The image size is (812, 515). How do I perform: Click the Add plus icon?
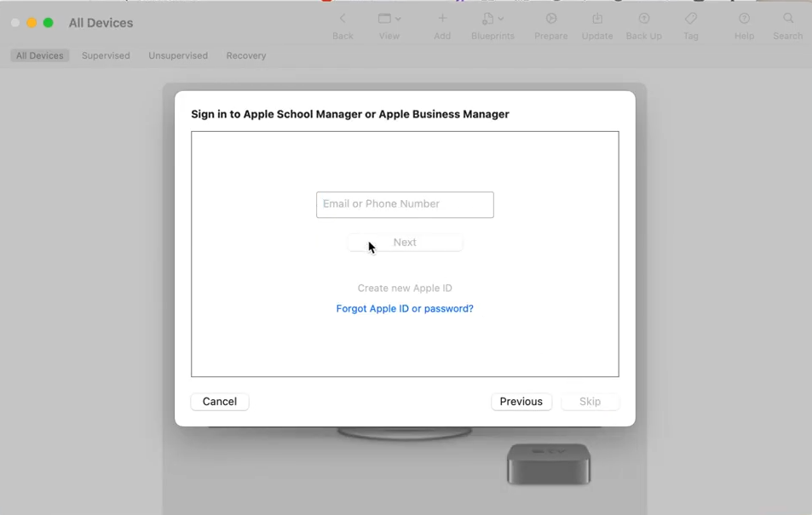tap(441, 19)
